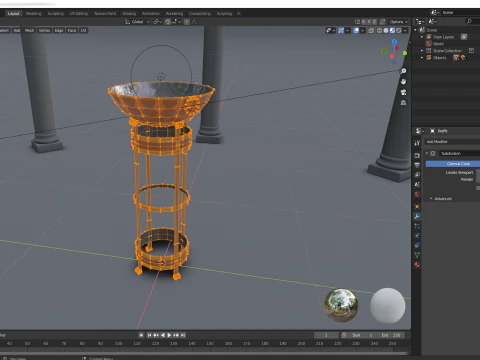The height and width of the screenshot is (360, 480).
Task: Jump to timeline start frame
Action: [150, 335]
